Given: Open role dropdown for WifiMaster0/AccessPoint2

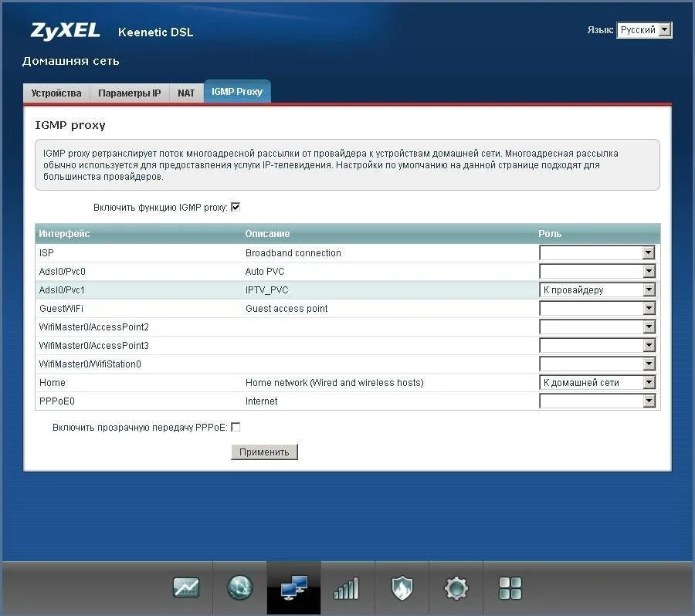Looking at the screenshot, I should pyautogui.click(x=597, y=327).
